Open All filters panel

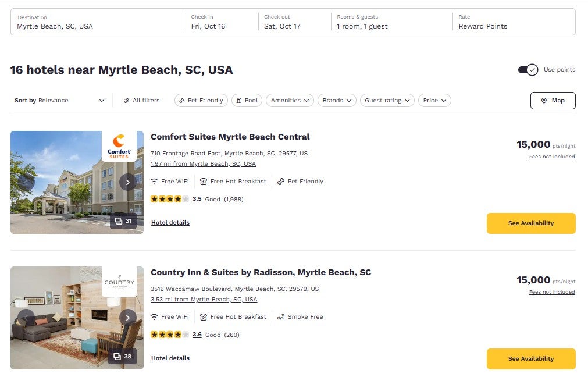[142, 101]
